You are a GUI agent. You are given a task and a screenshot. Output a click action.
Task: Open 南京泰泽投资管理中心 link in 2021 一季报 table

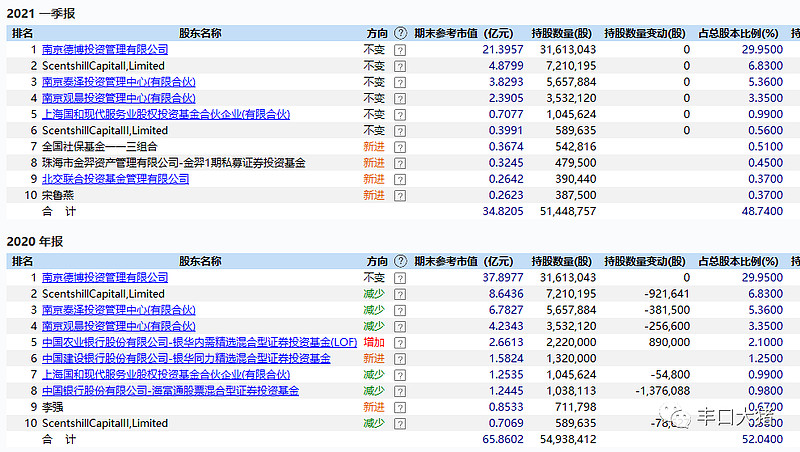point(119,82)
